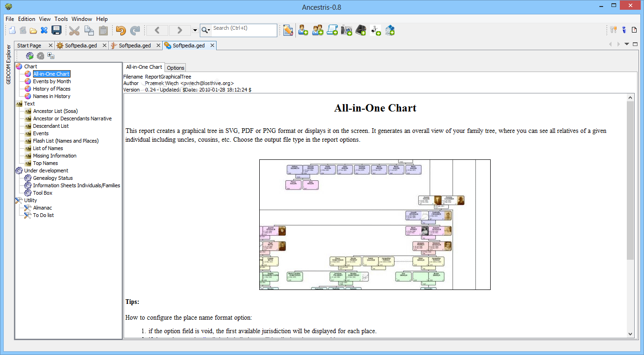This screenshot has width=644, height=355.
Task: Add a new individual with person-plus icon
Action: pos(303,30)
